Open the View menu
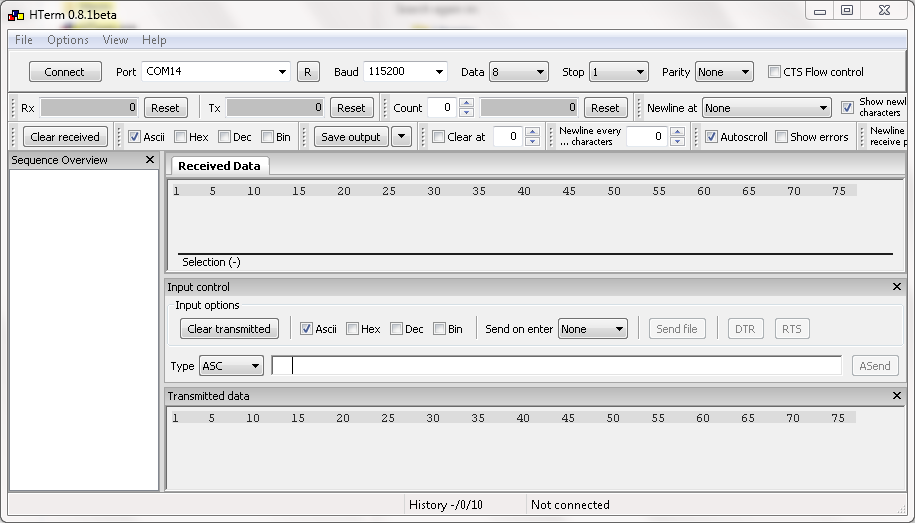915x523 pixels. tap(115, 40)
